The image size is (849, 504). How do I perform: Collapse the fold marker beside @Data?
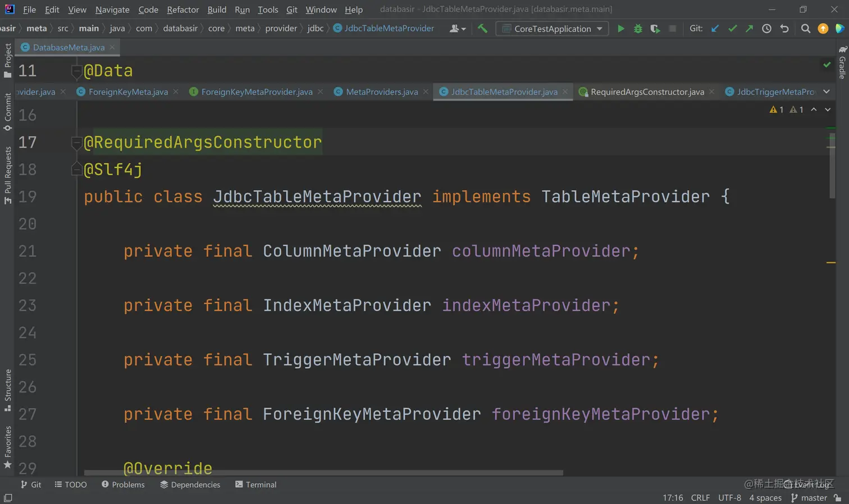click(x=77, y=71)
